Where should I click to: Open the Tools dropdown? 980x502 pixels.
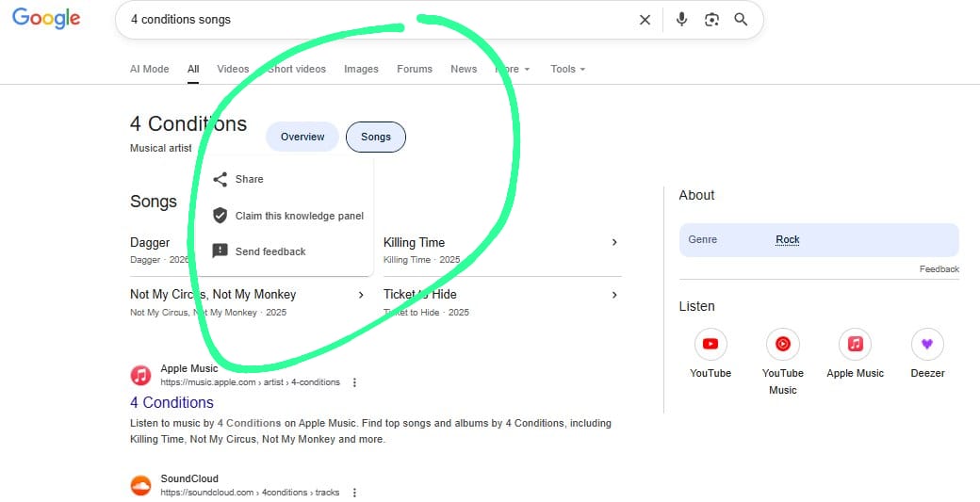567,70
